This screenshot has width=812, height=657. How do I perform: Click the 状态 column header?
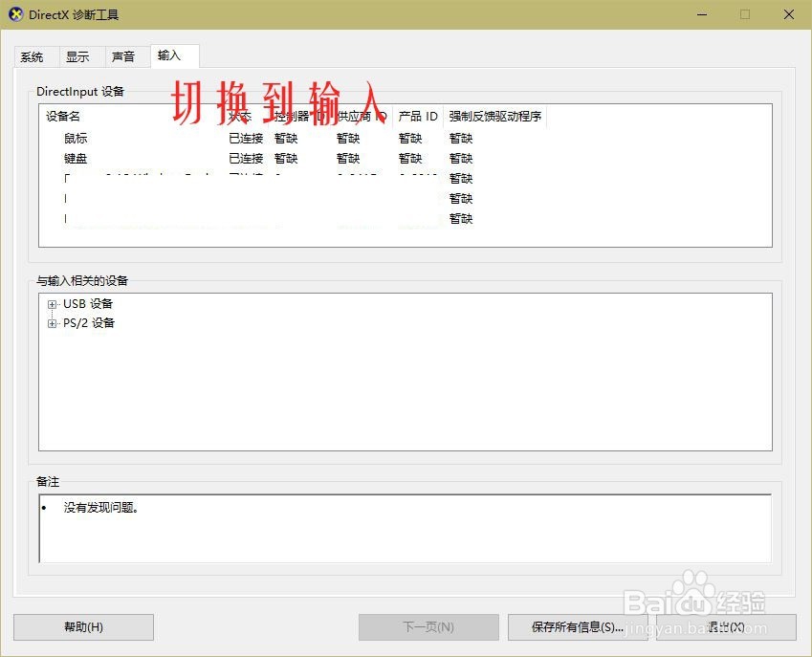point(240,116)
